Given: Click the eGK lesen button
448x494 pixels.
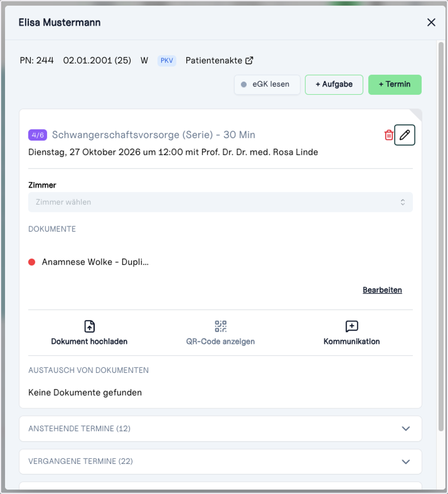Looking at the screenshot, I should point(267,84).
